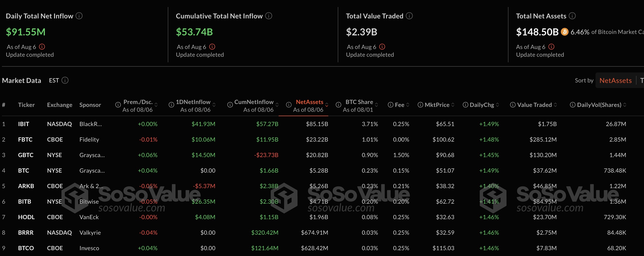Click info icon before MktPrice header

click(420, 105)
